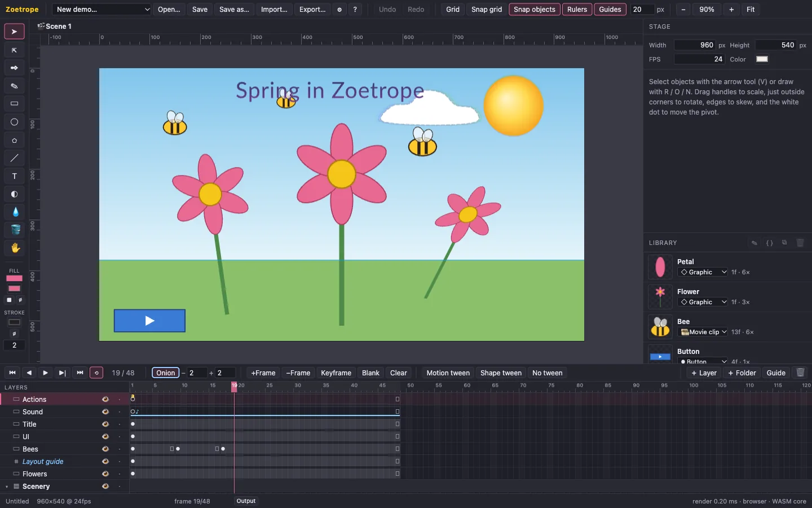Collapse the Scenery folder
The image size is (812, 508).
7,487
